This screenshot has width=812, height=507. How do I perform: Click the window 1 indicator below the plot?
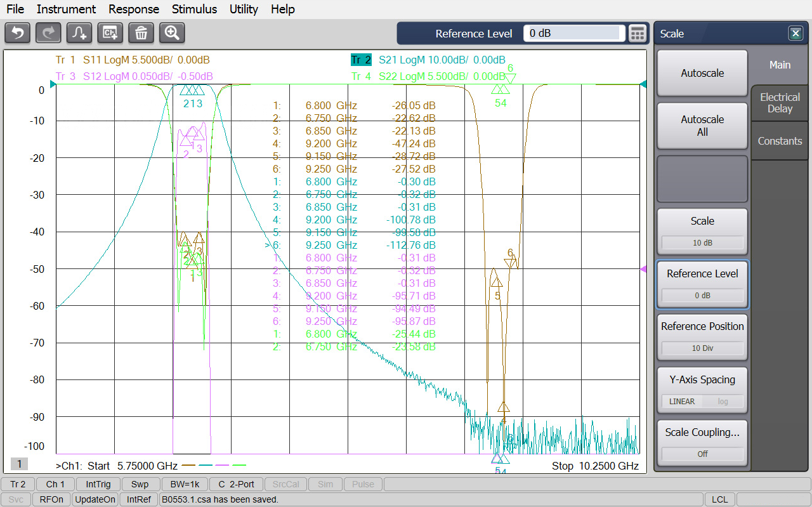(19, 463)
